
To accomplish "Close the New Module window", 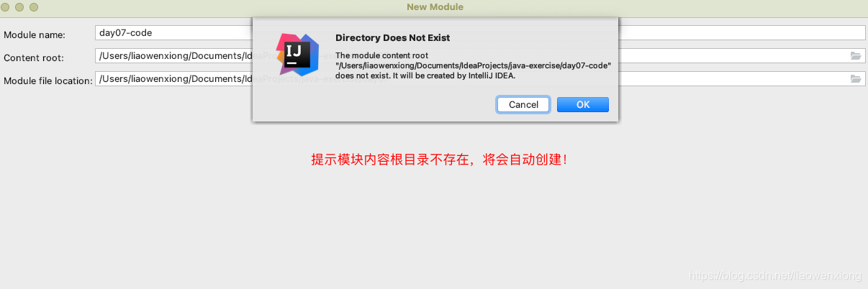I will point(6,6).
